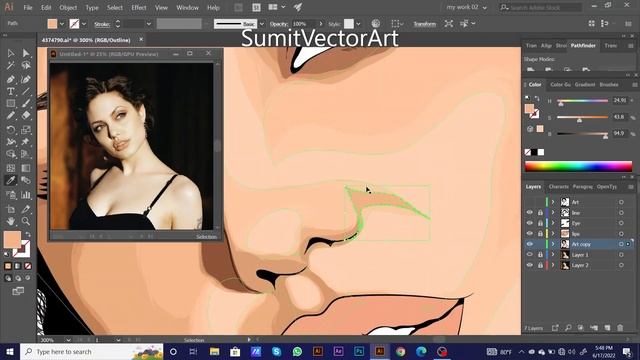Click the Stroke label link

click(102, 24)
